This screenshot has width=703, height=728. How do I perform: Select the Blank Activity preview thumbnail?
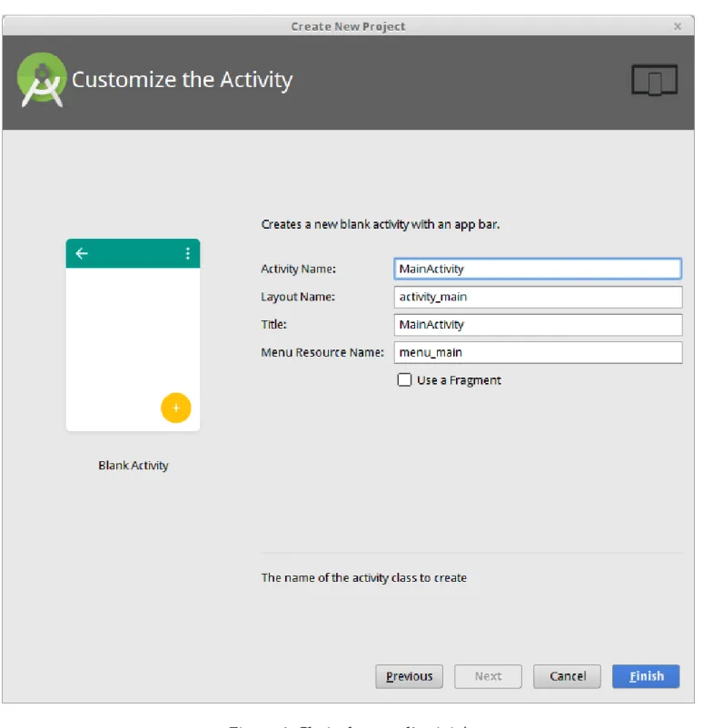pyautogui.click(x=133, y=335)
